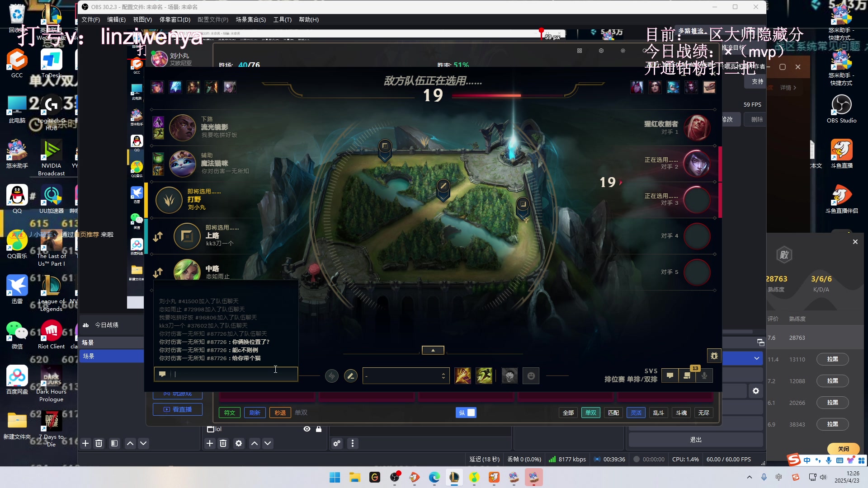Viewport: 868px width, 488px height.
Task: Click the bug report icon in champion select
Action: pyautogui.click(x=714, y=356)
